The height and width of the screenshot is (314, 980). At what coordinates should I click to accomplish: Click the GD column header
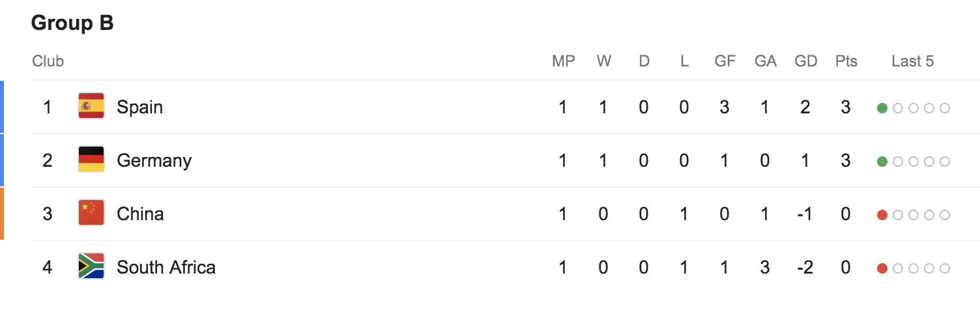805,61
